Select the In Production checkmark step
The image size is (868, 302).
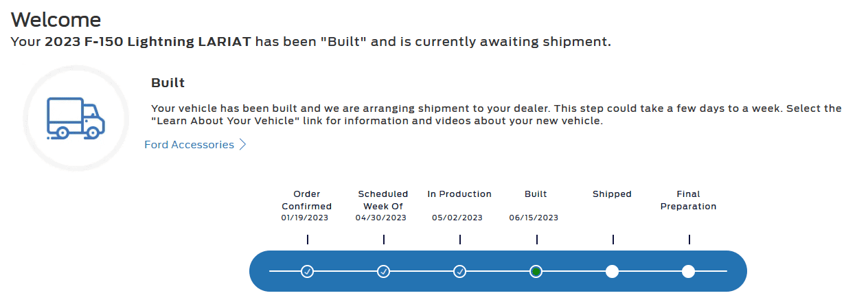click(x=460, y=271)
